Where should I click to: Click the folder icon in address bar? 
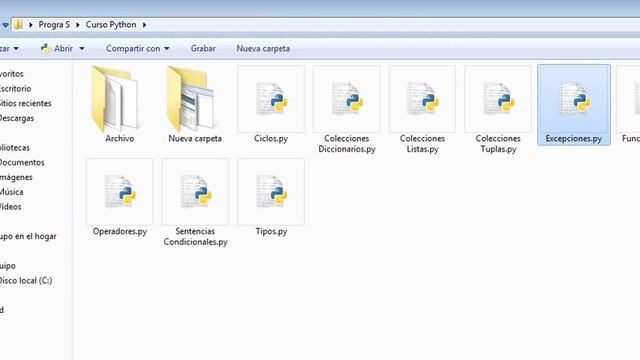tap(18, 24)
